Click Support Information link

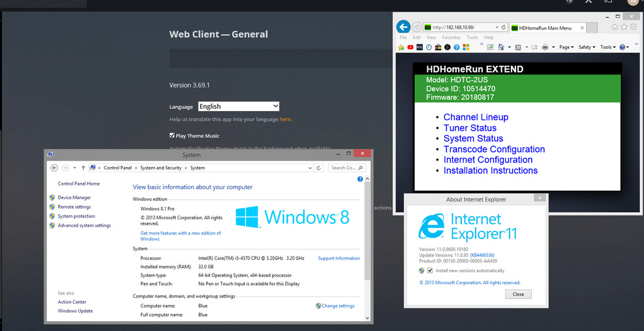pyautogui.click(x=339, y=259)
